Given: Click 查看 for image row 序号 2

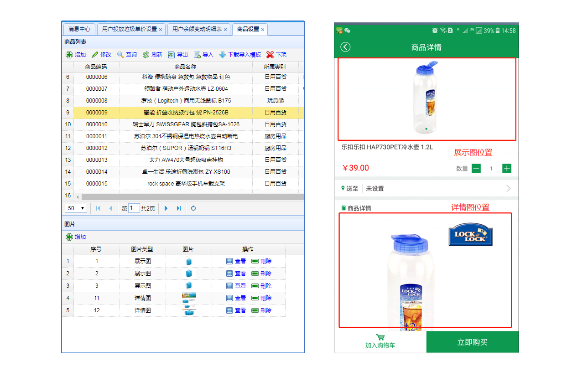Looking at the screenshot, I should pyautogui.click(x=236, y=273).
